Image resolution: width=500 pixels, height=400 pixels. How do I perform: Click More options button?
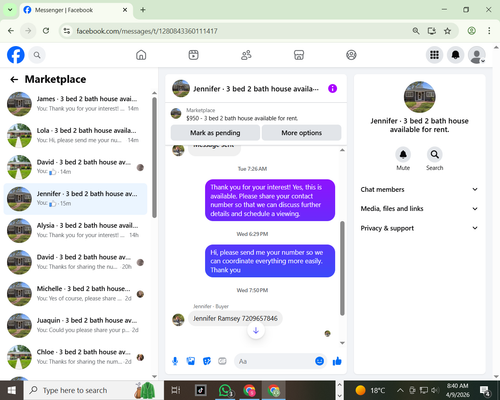click(302, 133)
